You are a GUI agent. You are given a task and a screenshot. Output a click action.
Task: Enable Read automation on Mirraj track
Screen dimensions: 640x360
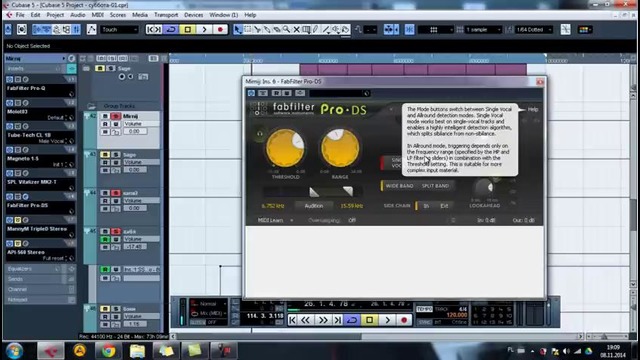[105, 124]
